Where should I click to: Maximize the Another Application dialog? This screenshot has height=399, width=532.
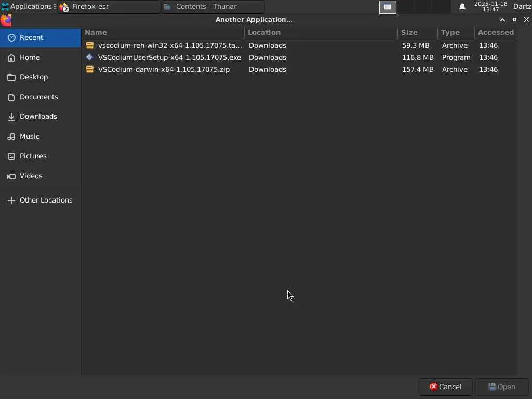pos(514,20)
